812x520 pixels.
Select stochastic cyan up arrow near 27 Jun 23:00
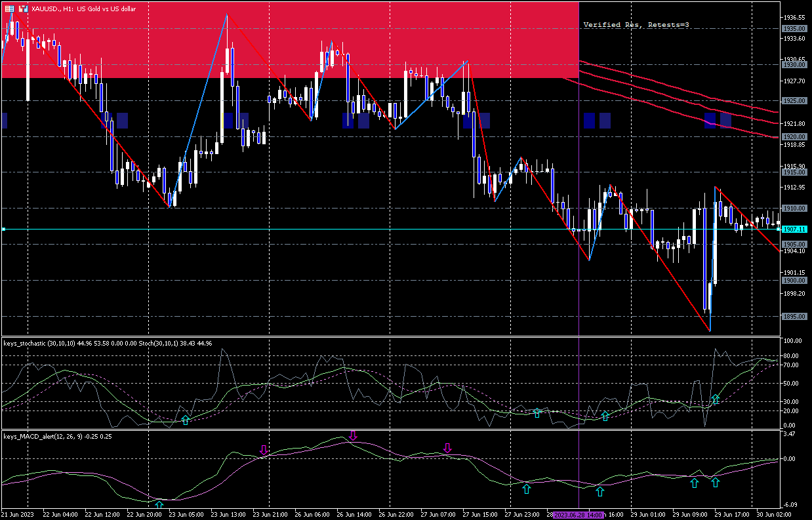coord(537,413)
